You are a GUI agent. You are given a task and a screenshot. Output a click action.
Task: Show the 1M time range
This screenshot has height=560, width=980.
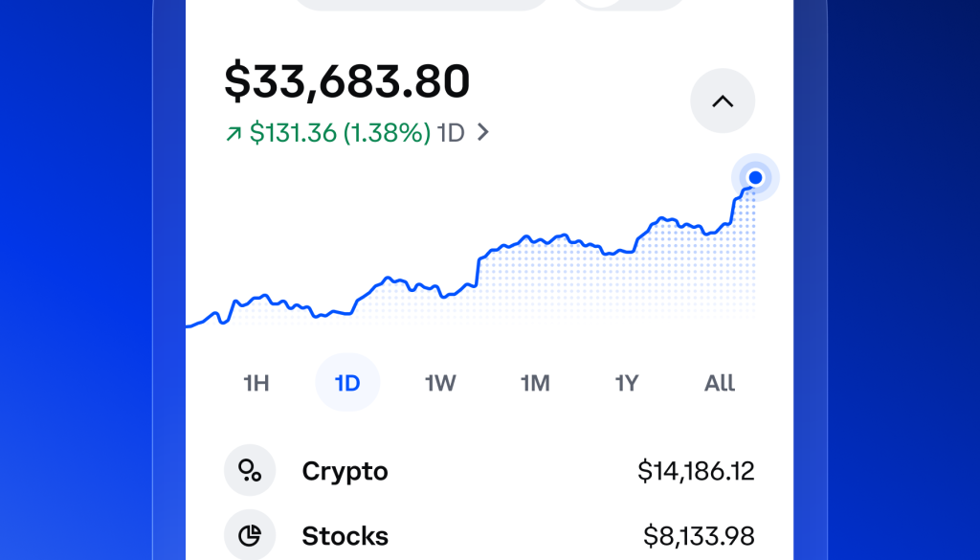(535, 384)
